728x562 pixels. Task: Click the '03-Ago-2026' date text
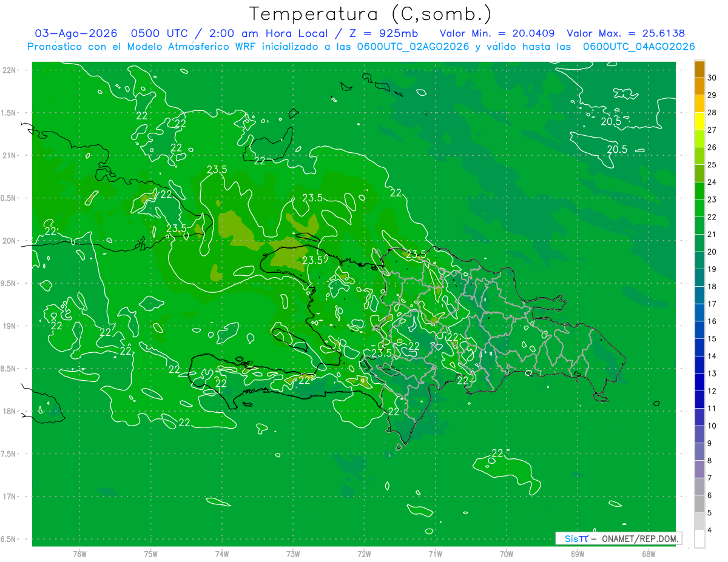tap(76, 34)
